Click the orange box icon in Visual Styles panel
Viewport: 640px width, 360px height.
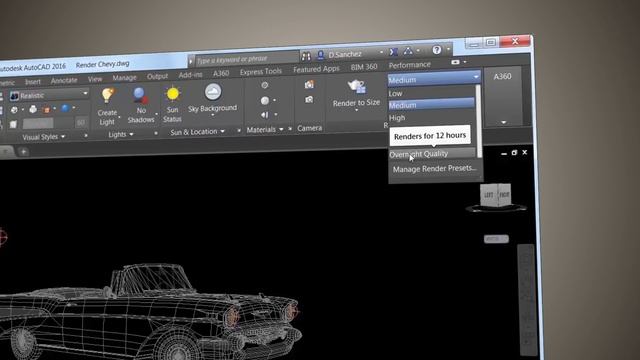(46, 109)
